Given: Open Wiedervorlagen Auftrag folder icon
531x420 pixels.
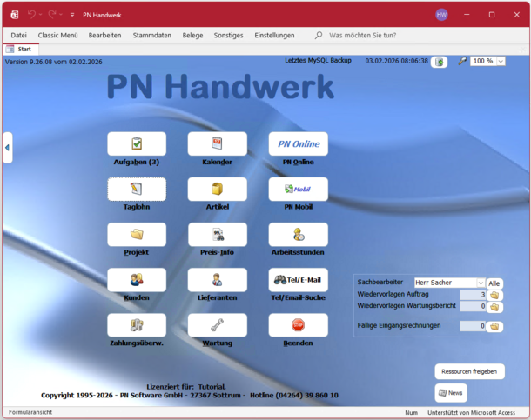Looking at the screenshot, I should click(494, 296).
